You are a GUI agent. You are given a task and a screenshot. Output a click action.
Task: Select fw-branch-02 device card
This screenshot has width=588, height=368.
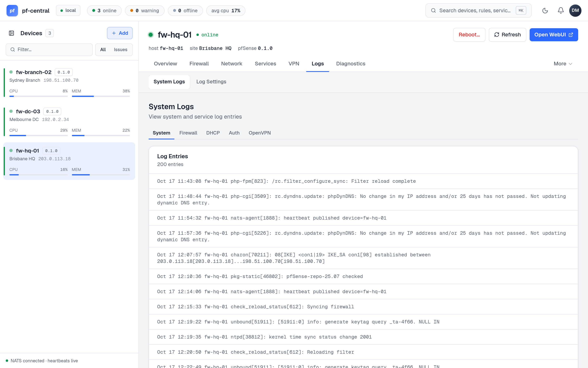pos(69,83)
